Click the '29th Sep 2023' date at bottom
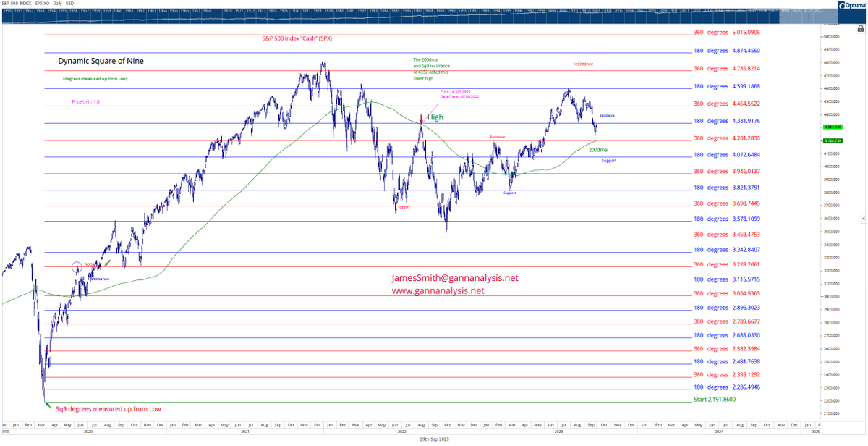 click(434, 440)
